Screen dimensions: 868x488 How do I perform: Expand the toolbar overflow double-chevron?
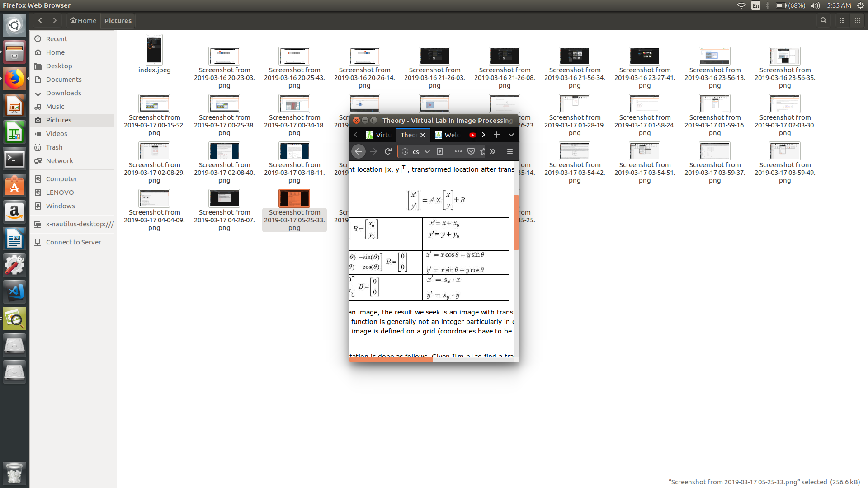pyautogui.click(x=492, y=151)
